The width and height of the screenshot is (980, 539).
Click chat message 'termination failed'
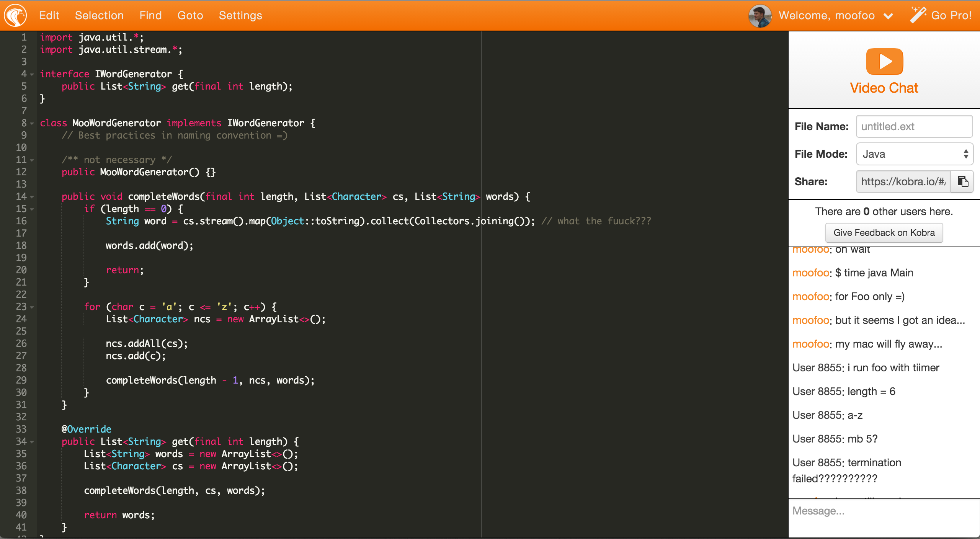[847, 470]
